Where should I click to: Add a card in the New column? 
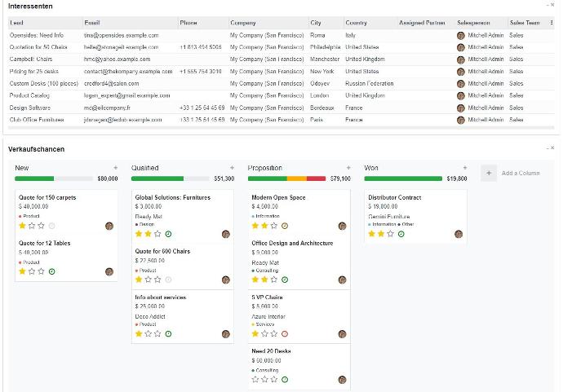click(x=116, y=168)
